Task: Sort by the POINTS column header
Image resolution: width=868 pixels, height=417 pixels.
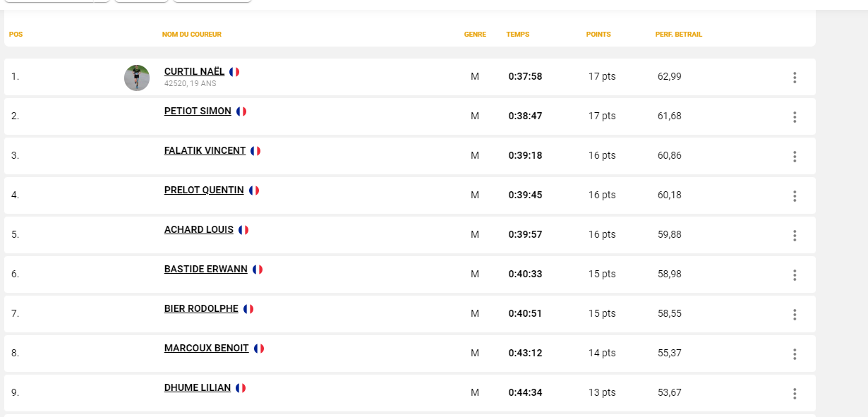Action: [x=598, y=35]
